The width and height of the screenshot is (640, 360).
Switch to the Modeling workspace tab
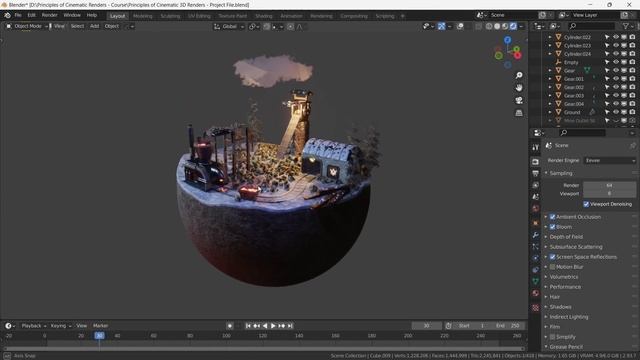(142, 16)
